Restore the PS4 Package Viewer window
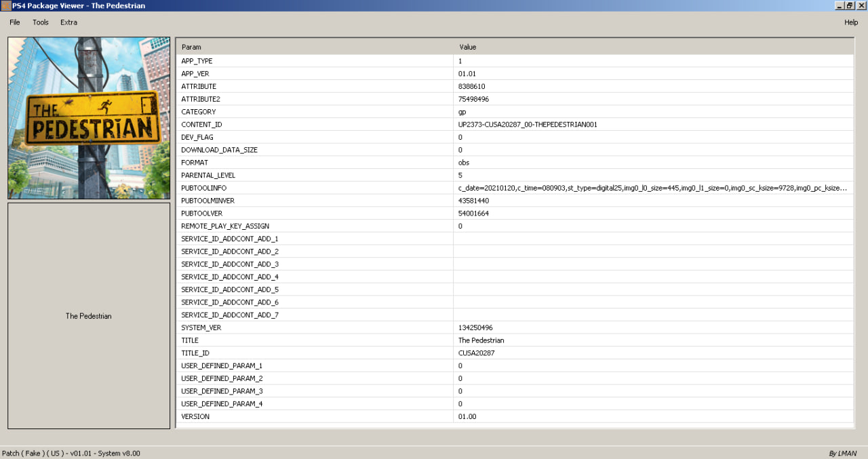 point(850,5)
